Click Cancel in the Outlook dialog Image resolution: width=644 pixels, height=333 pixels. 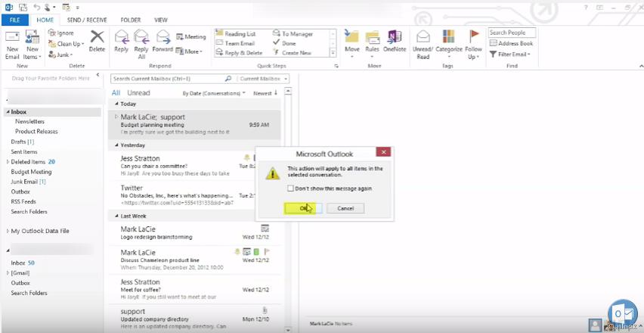pos(345,208)
